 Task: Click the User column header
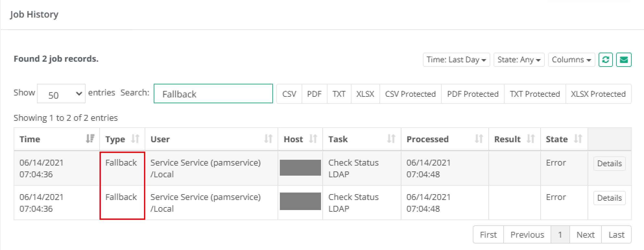211,139
